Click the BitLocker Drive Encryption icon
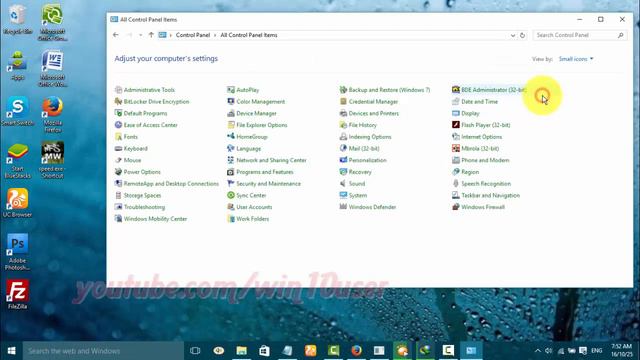The height and width of the screenshot is (360, 640). [x=118, y=102]
